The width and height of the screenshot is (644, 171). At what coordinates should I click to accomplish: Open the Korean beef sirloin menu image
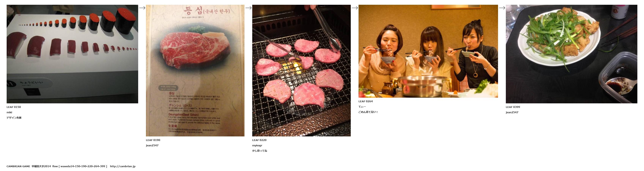pyautogui.click(x=195, y=71)
